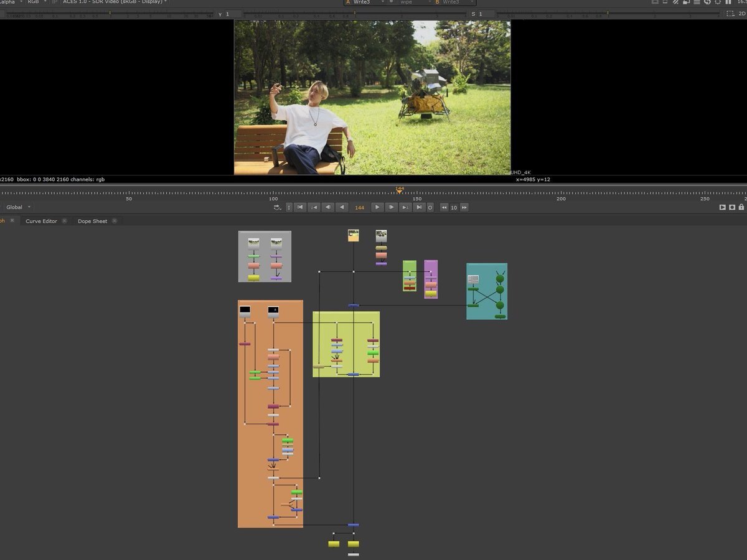Expand the ACES sRGB display dropdown
The height and width of the screenshot is (560, 747).
[x=115, y=2]
